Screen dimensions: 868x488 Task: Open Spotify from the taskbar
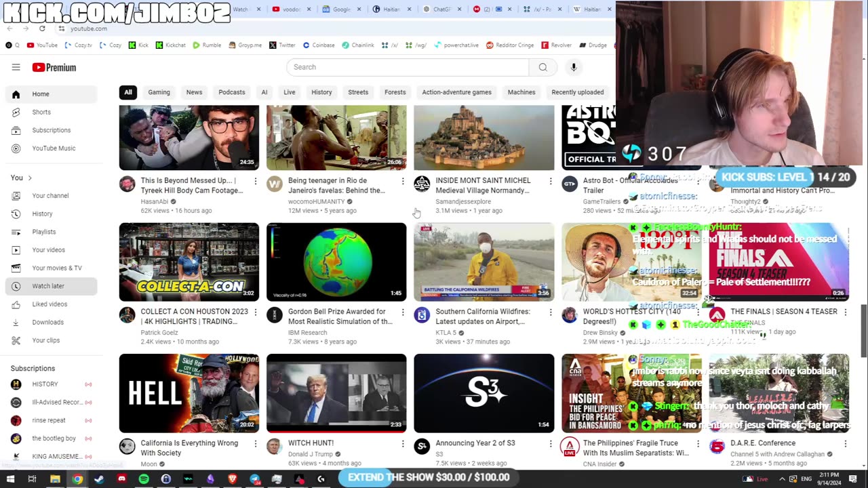pos(144,479)
